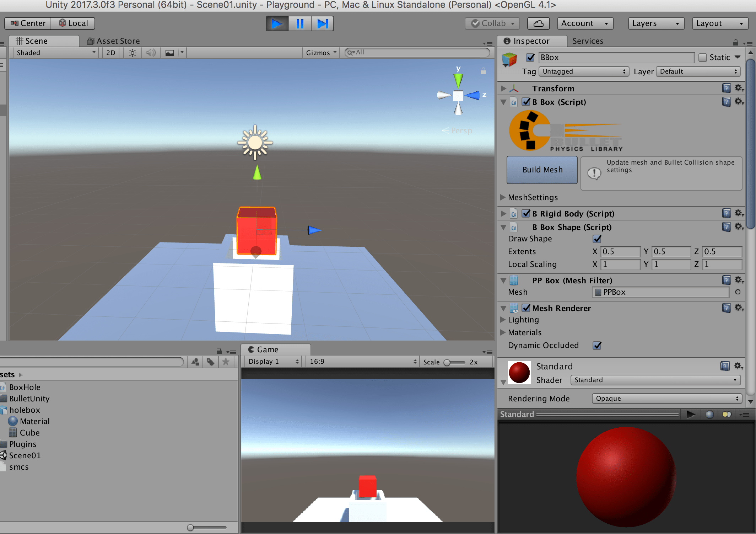The image size is (756, 534).
Task: Click the Build Mesh button
Action: [x=542, y=170]
